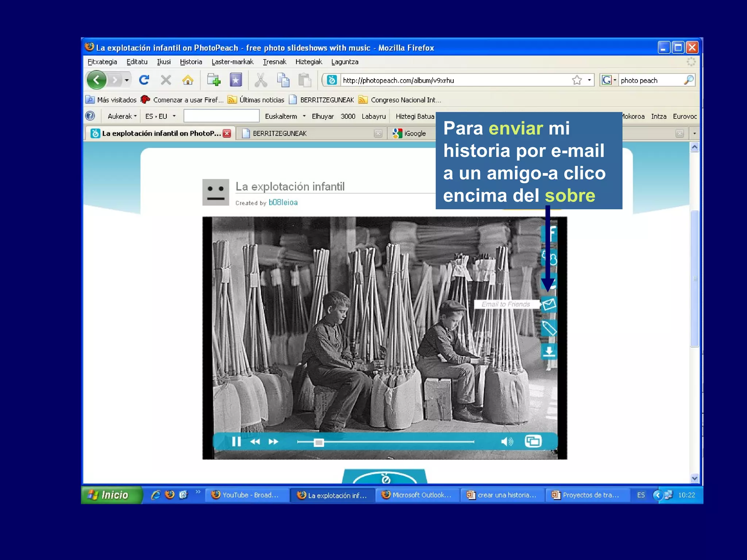Open the Más visitados bookmark folder

pyautogui.click(x=111, y=100)
